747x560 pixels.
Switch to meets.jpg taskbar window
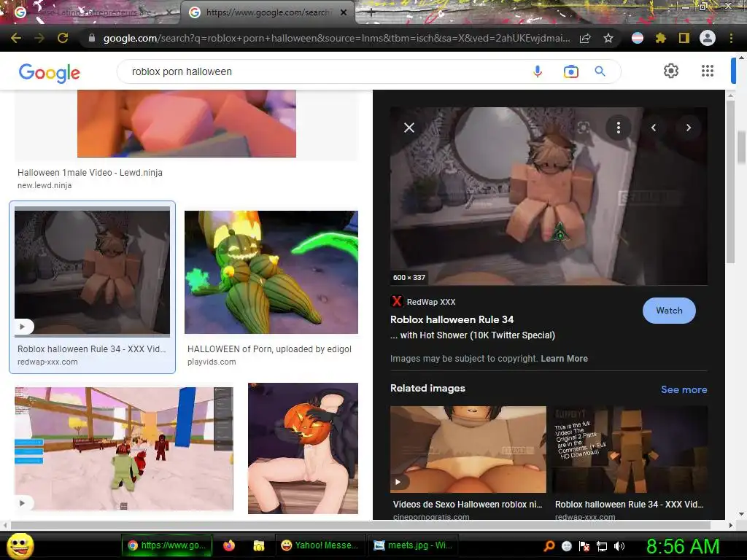pos(413,545)
